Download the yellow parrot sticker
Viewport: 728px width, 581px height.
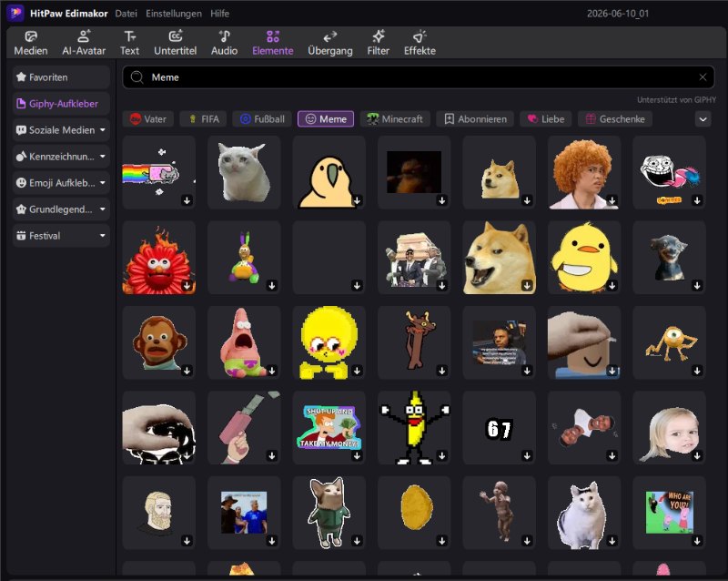pyautogui.click(x=357, y=200)
